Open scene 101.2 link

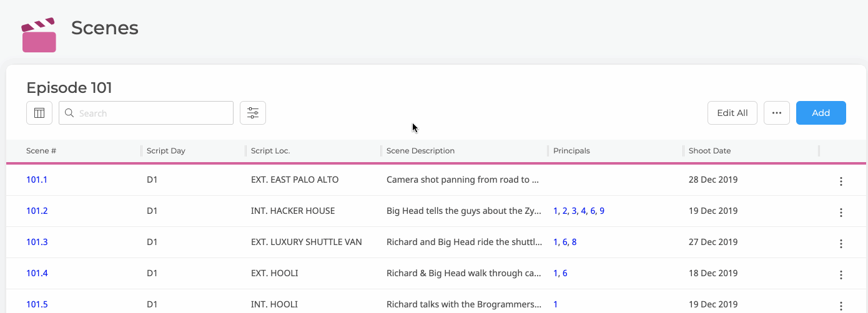pos(37,211)
